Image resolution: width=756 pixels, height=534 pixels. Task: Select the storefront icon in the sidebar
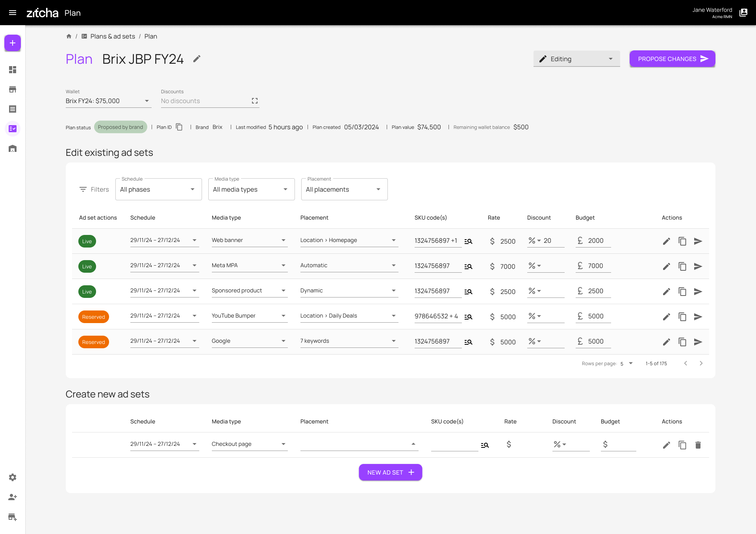pyautogui.click(x=13, y=89)
